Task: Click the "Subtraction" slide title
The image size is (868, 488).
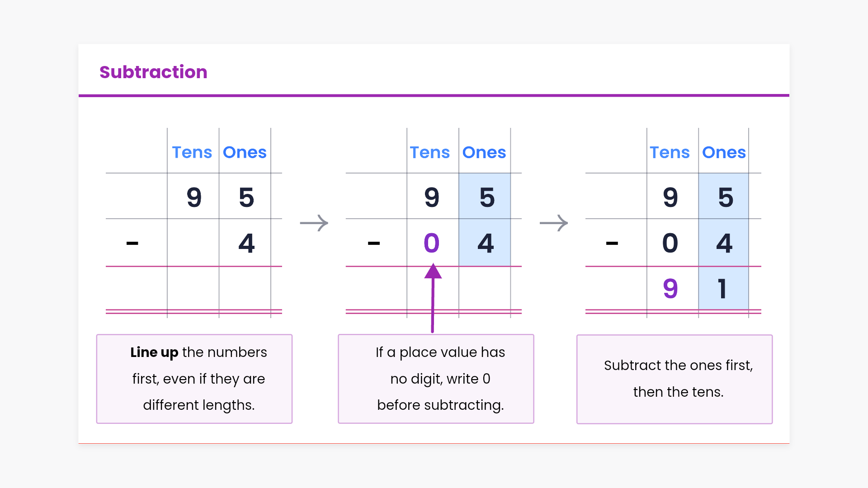Action: (x=153, y=72)
